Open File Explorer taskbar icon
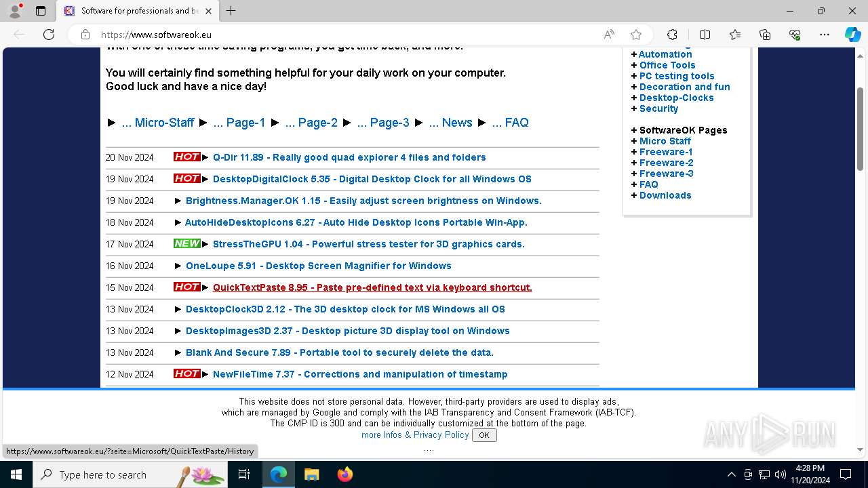Screen dimensions: 868x488 (311, 474)
